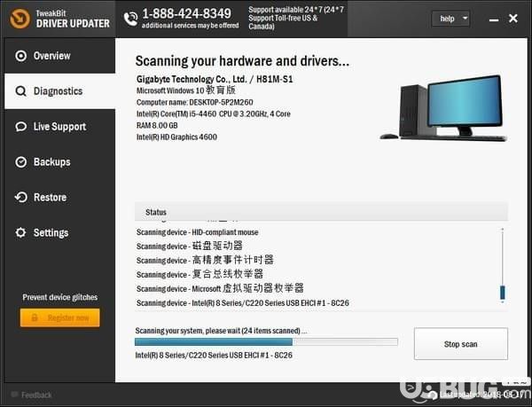The image size is (532, 407).
Task: Click the RAM 8.00 GB line
Action: pyautogui.click(x=157, y=126)
